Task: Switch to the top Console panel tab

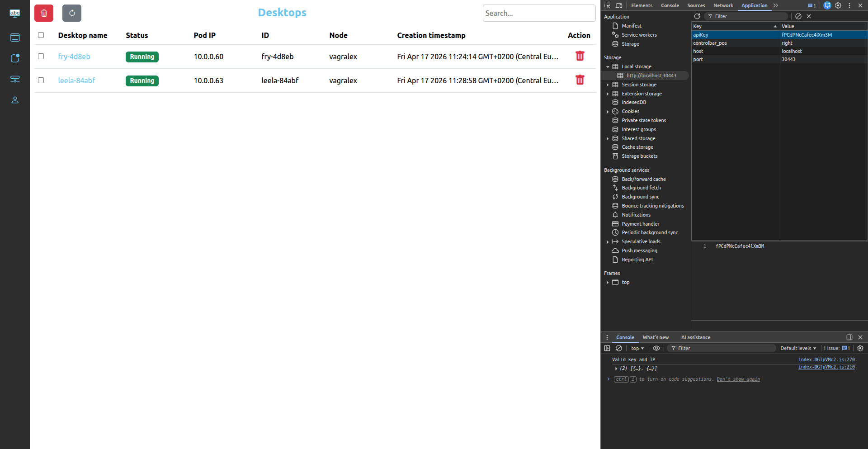Action: pyautogui.click(x=670, y=5)
